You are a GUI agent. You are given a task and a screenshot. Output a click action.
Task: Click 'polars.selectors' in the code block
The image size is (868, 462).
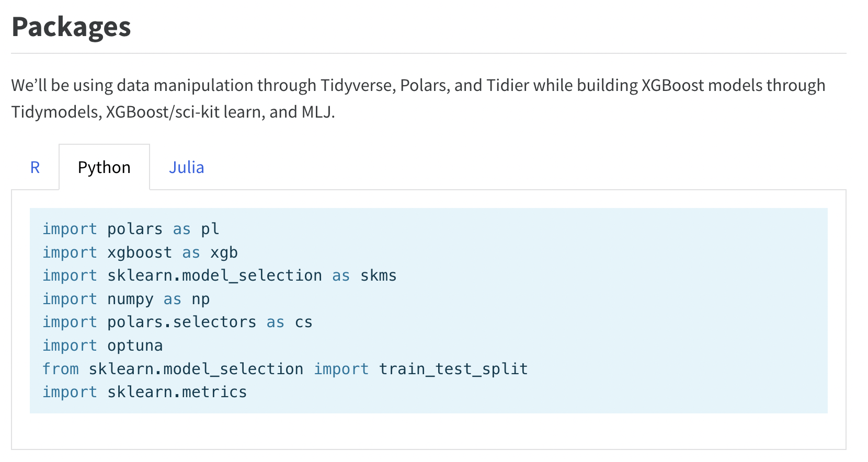[x=182, y=322]
